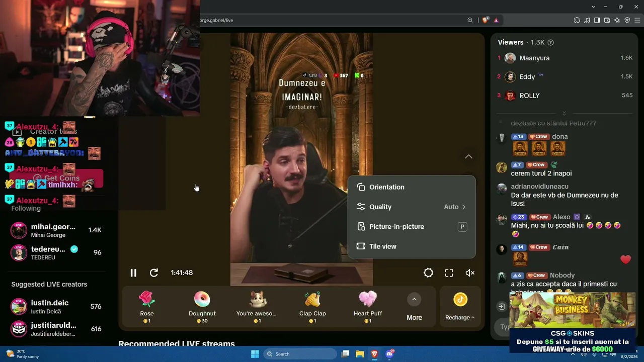This screenshot has width=644, height=362.
Task: Send a Rose gift
Action: (147, 307)
